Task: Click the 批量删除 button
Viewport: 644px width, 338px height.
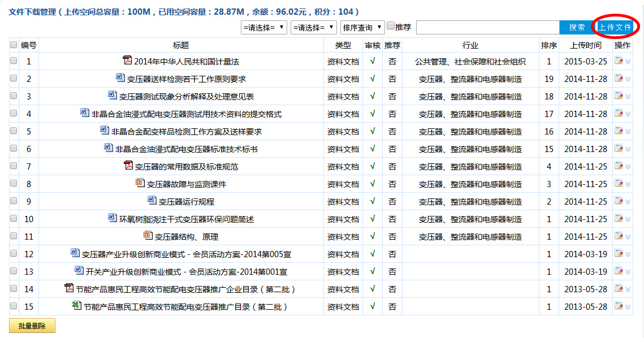Action: pos(32,326)
